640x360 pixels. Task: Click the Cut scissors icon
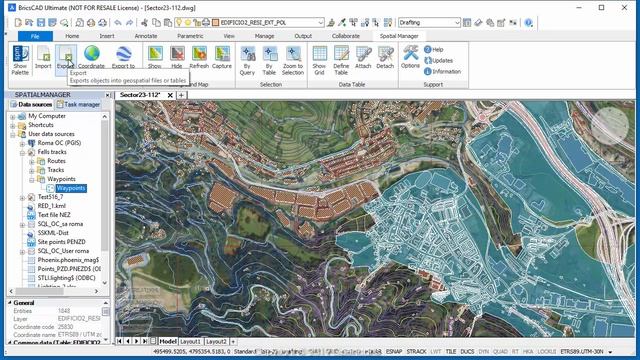(144, 22)
